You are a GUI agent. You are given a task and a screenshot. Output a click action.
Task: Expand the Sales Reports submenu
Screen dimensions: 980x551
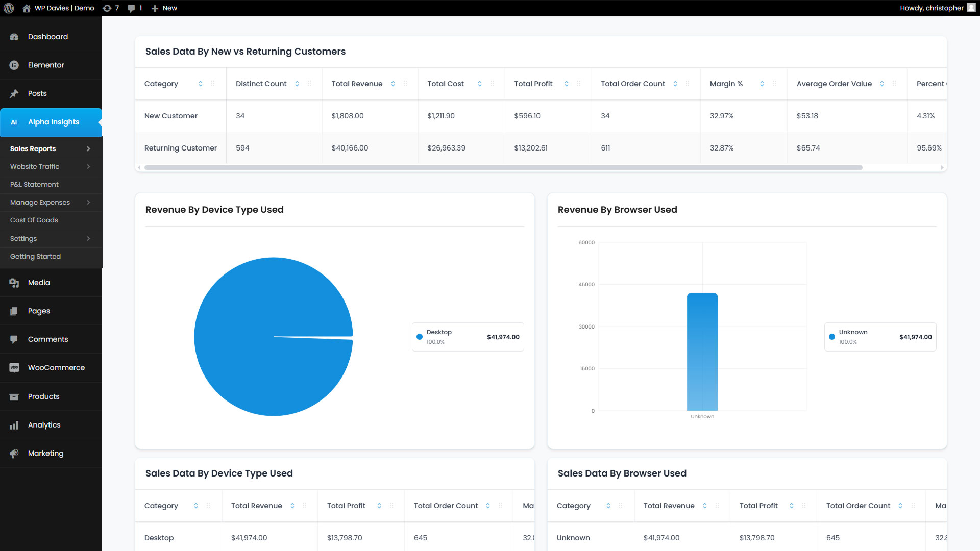[x=88, y=149]
